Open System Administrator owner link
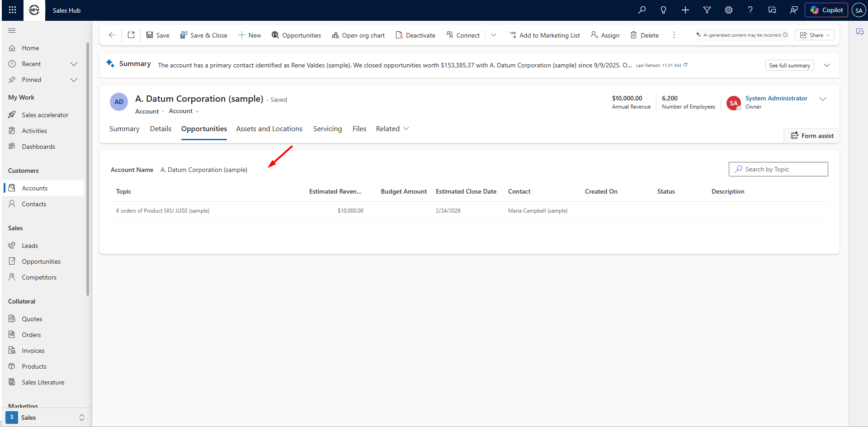 tap(776, 98)
